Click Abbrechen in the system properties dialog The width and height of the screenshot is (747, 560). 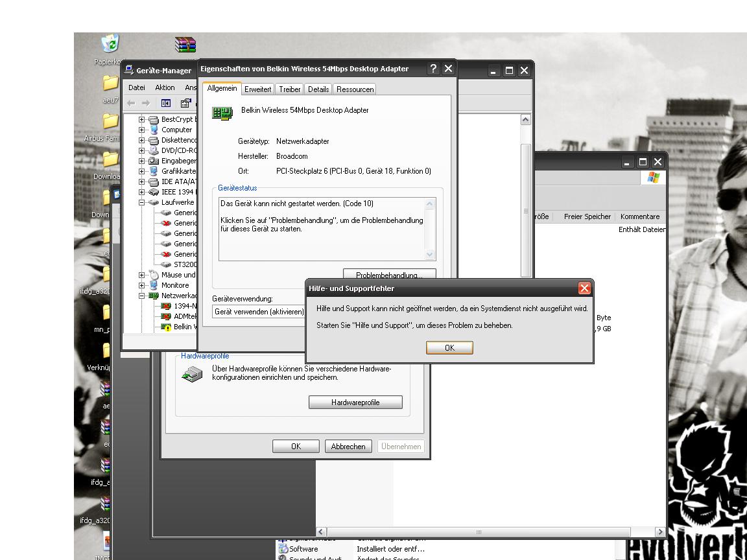click(x=348, y=446)
